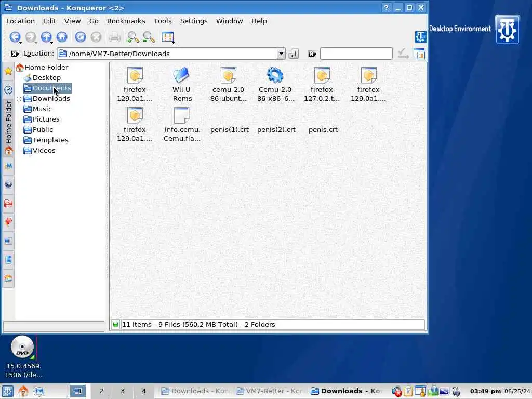The width and height of the screenshot is (532, 399).
Task: Switch to virtual desktop 4
Action: point(144,391)
